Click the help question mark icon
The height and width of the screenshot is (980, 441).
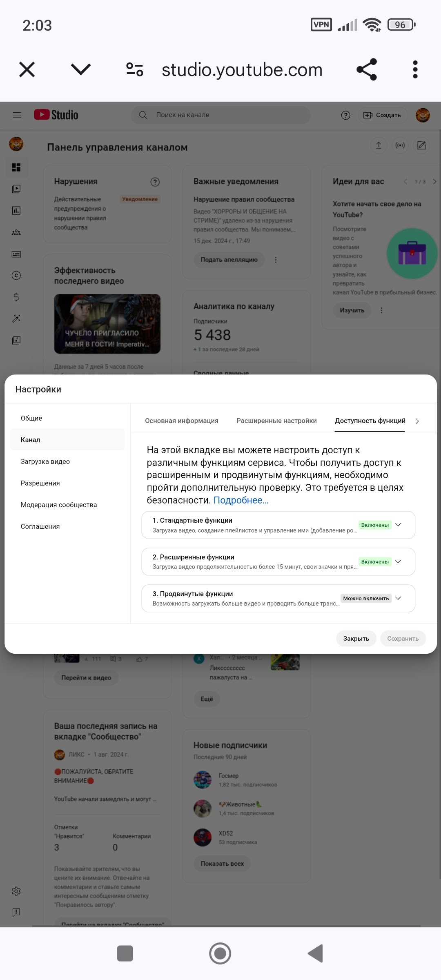pyautogui.click(x=345, y=115)
